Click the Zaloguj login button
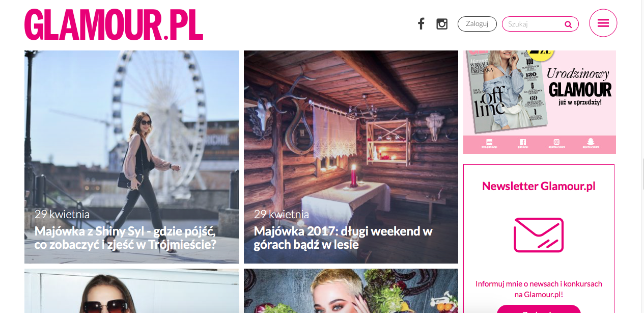This screenshot has height=313, width=644. coord(477,24)
